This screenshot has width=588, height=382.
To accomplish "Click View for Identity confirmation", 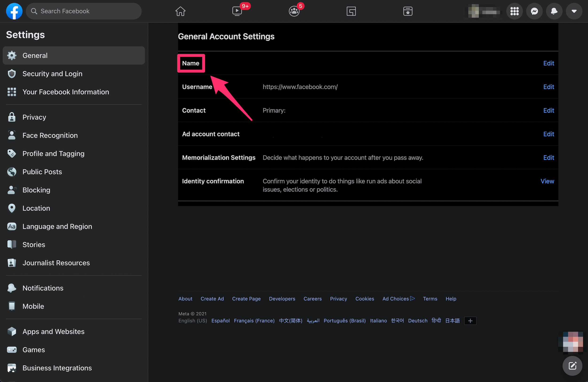I will click(x=547, y=181).
